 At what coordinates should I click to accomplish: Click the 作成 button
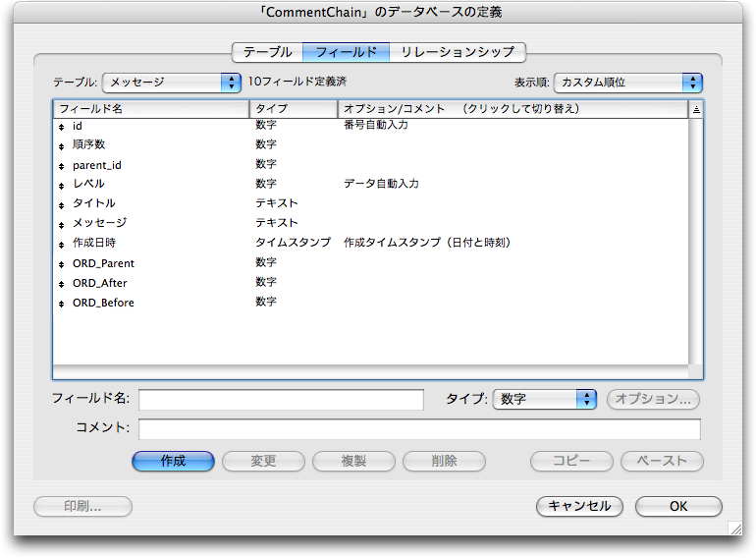click(173, 461)
